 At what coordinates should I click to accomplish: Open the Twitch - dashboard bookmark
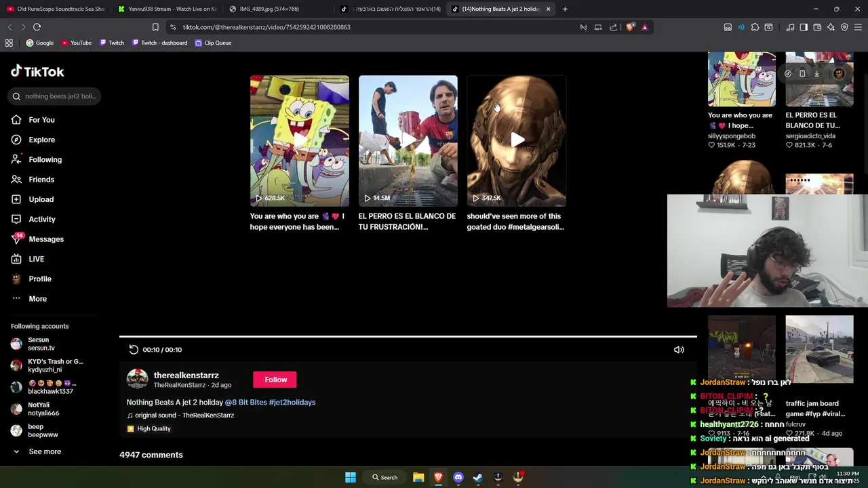click(x=159, y=43)
